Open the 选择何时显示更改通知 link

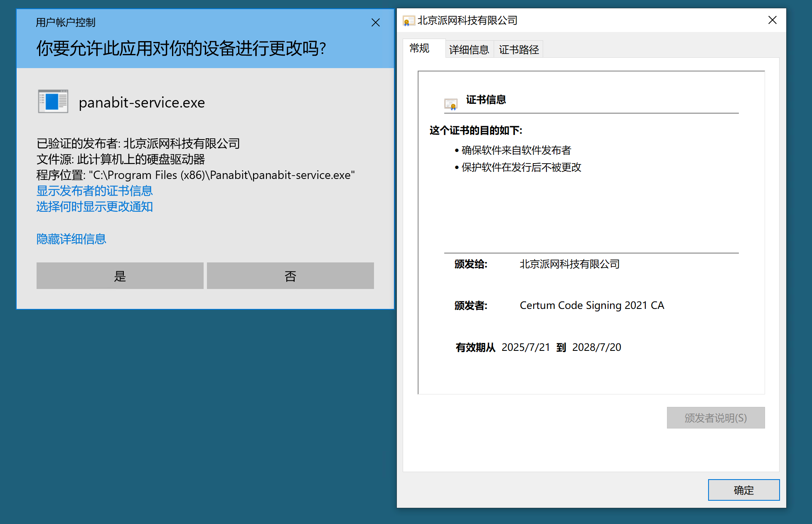(95, 206)
